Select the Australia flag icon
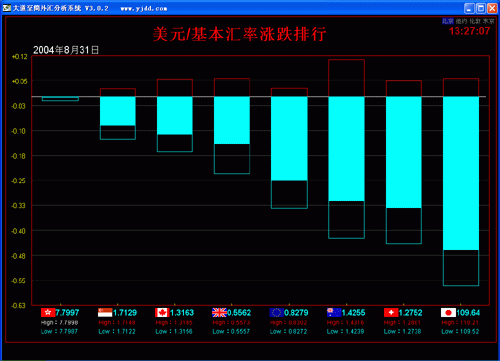 point(334,313)
